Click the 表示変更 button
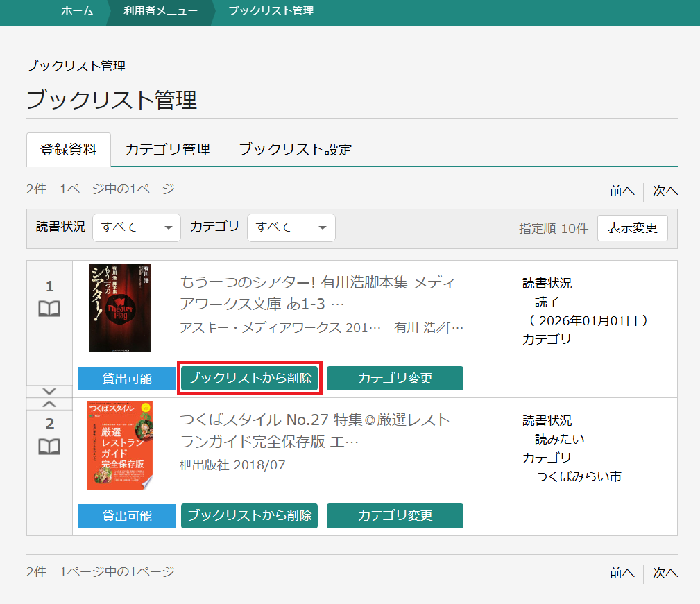Viewport: 700px width, 604px height. (632, 228)
